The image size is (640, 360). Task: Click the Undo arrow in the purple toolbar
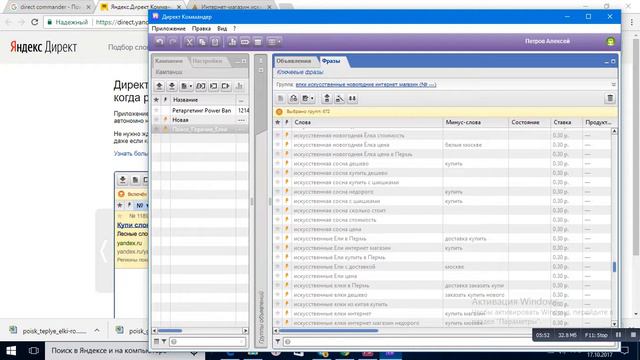(x=160, y=42)
